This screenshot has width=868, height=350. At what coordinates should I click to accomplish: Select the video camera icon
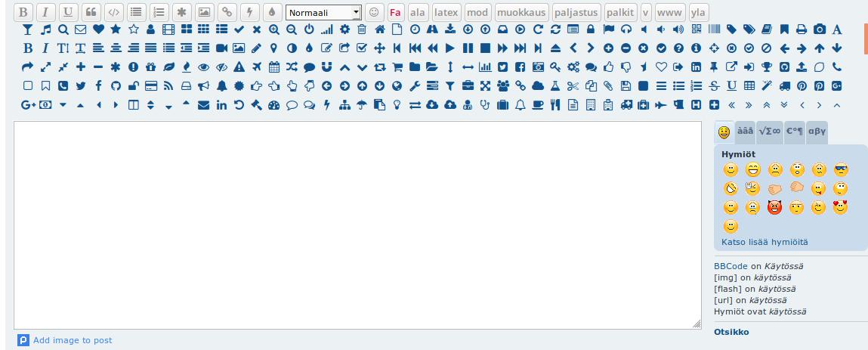221,48
